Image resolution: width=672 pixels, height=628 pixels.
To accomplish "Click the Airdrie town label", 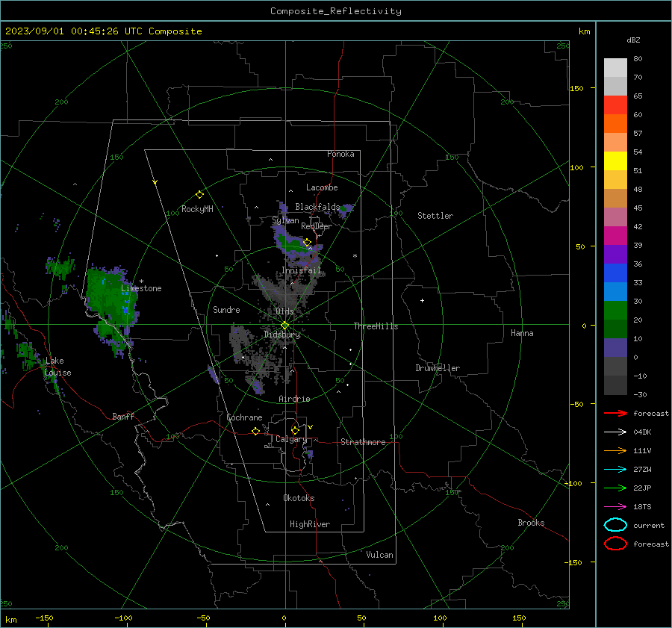I will (294, 399).
